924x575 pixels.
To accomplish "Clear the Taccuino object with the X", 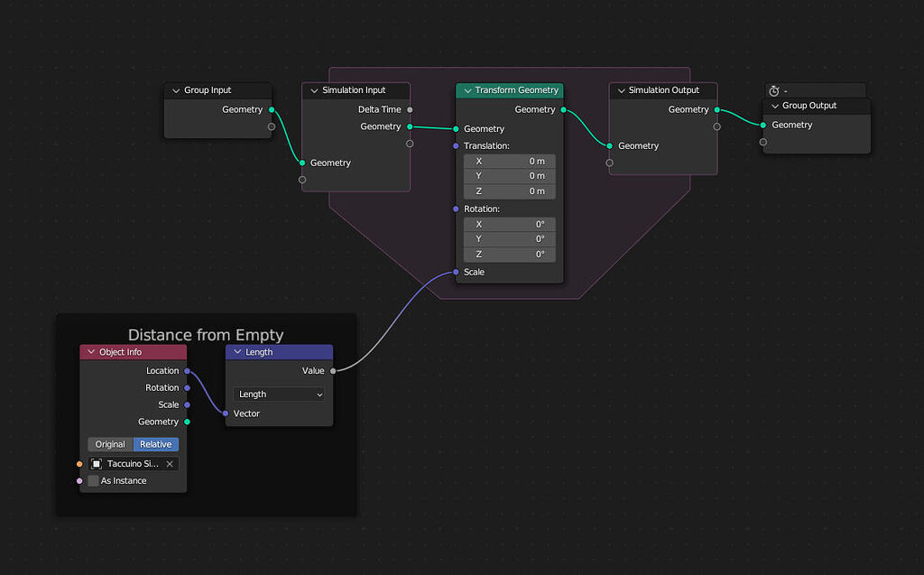I will (x=170, y=464).
